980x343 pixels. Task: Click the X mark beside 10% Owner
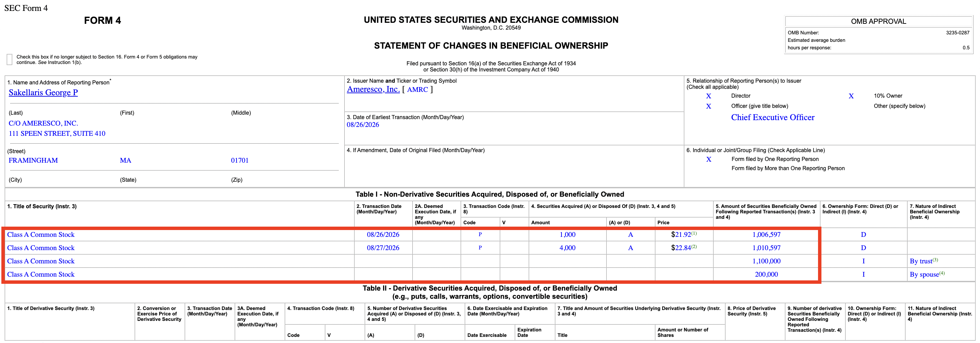tap(851, 96)
